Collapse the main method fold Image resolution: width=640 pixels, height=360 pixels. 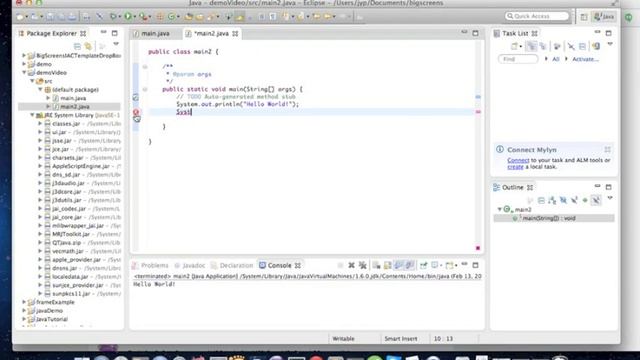145,89
